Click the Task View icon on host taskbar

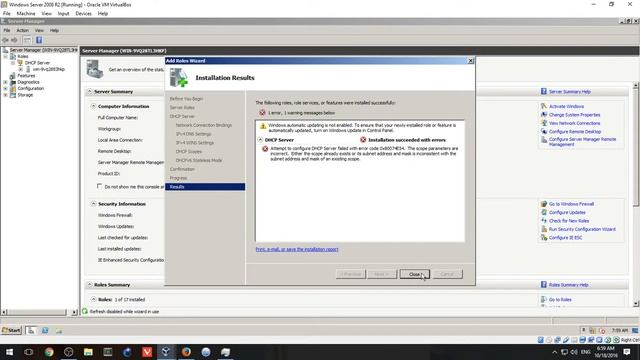[29, 352]
